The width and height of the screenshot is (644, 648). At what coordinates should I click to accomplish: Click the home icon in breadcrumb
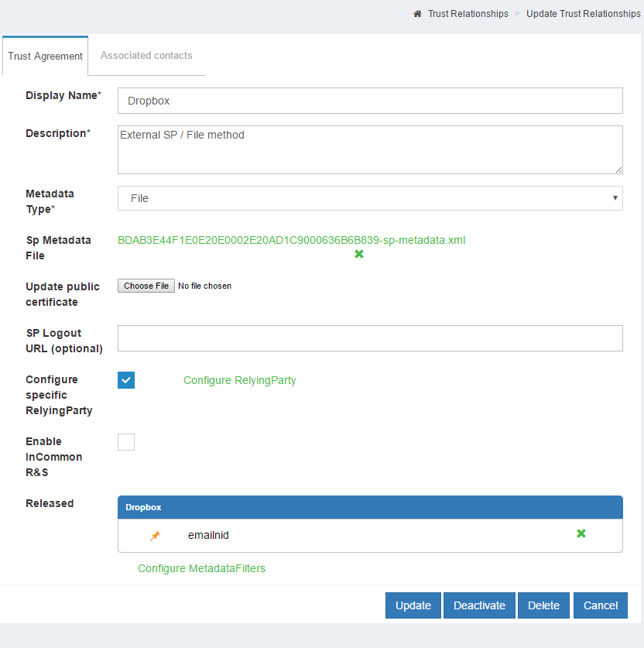417,14
